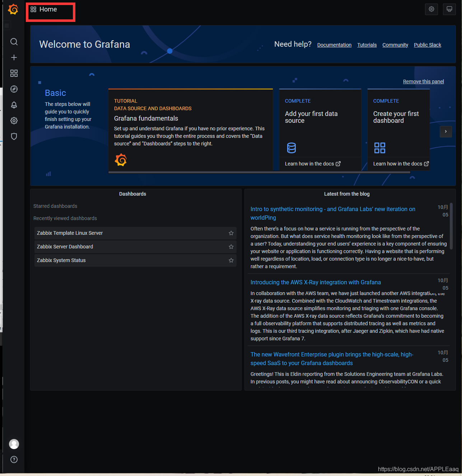Star the Zabbix Template Linux Server dashboard
Viewport: 462px width, 476px height.
pyautogui.click(x=231, y=233)
